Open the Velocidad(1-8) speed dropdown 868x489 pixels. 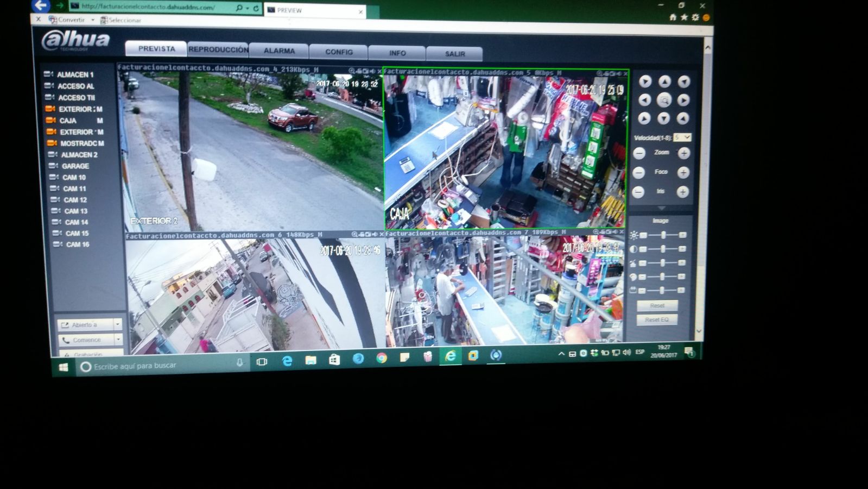[682, 137]
